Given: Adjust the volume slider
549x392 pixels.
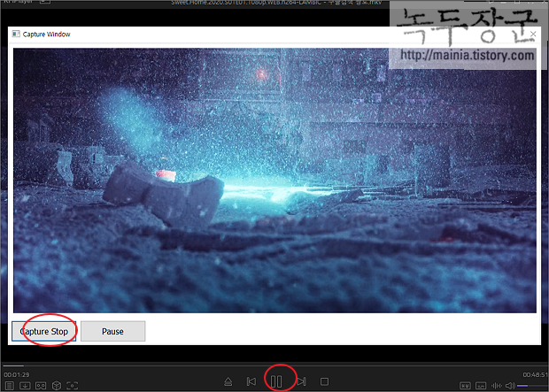Looking at the screenshot, I should point(532,386).
